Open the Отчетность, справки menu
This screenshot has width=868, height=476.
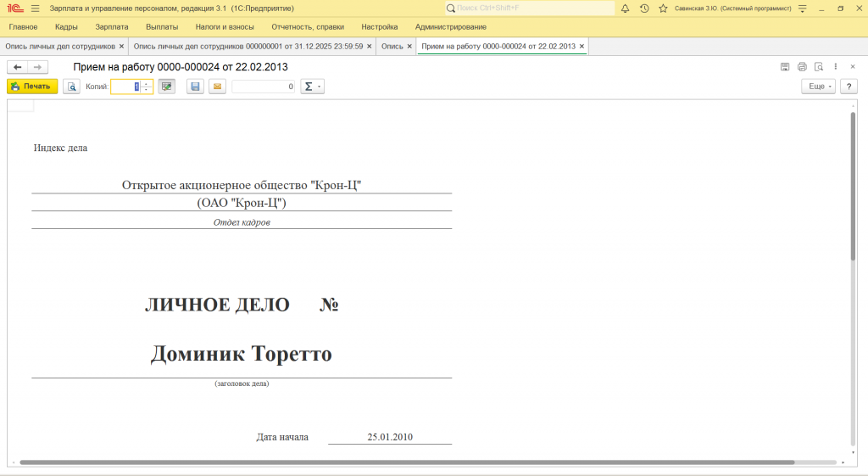(x=308, y=27)
